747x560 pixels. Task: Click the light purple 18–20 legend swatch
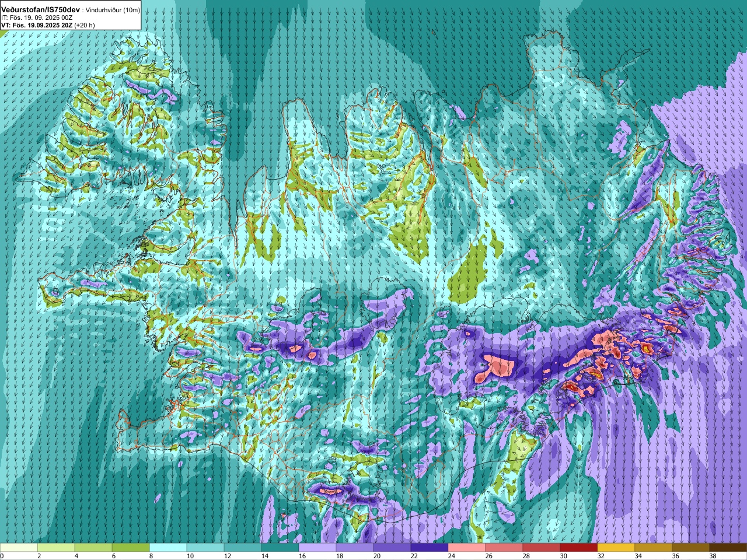(x=355, y=548)
